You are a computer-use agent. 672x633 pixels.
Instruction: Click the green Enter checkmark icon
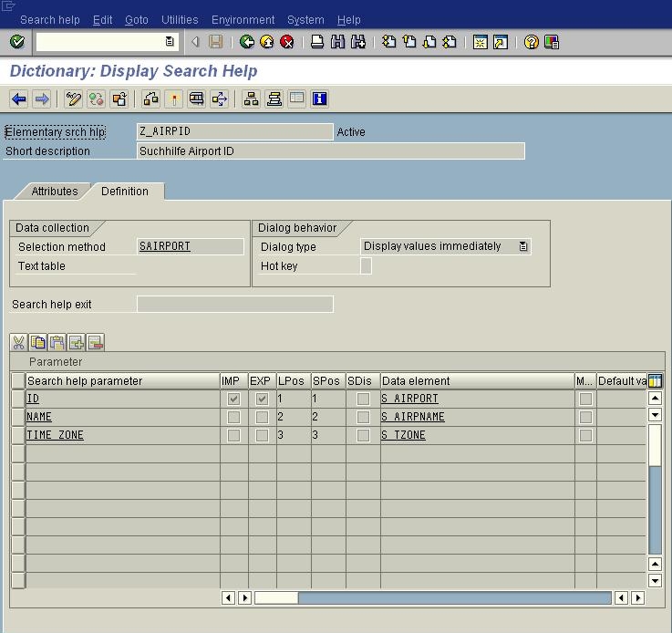coord(17,42)
